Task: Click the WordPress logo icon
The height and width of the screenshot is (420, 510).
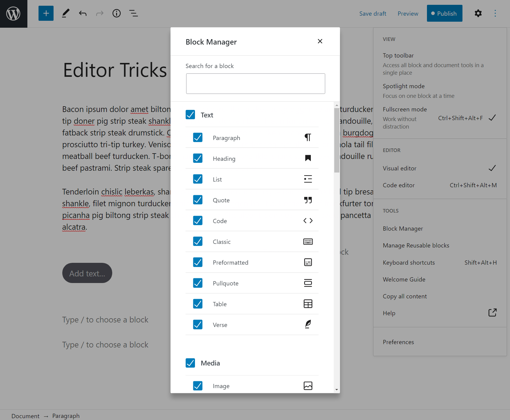Action: 14,13
